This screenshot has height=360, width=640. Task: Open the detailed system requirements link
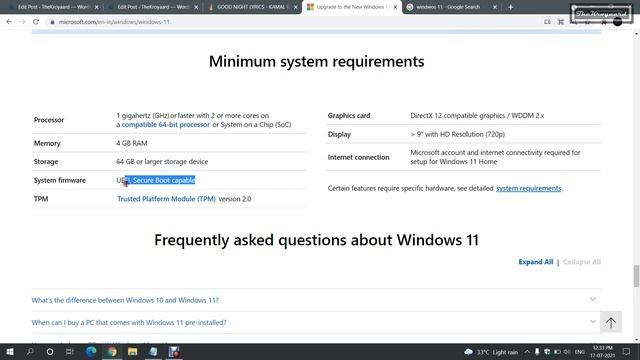tap(529, 188)
